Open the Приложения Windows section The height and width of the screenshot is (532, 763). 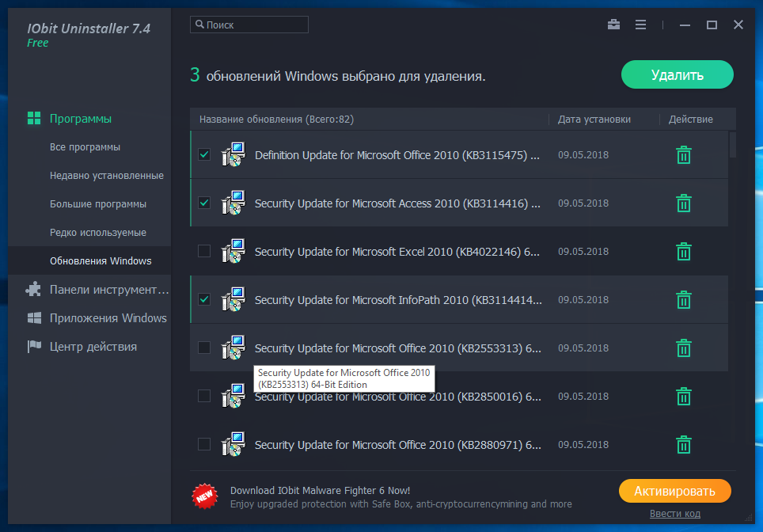108,318
